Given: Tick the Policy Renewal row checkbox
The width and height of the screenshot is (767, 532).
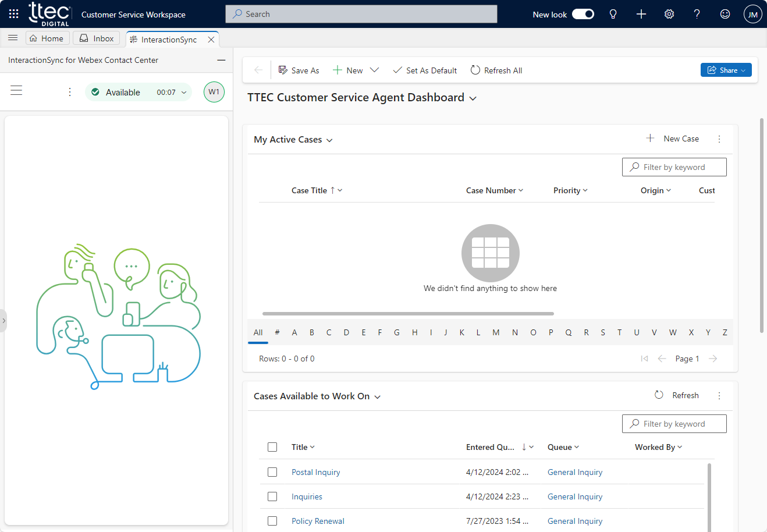Looking at the screenshot, I should coord(272,521).
